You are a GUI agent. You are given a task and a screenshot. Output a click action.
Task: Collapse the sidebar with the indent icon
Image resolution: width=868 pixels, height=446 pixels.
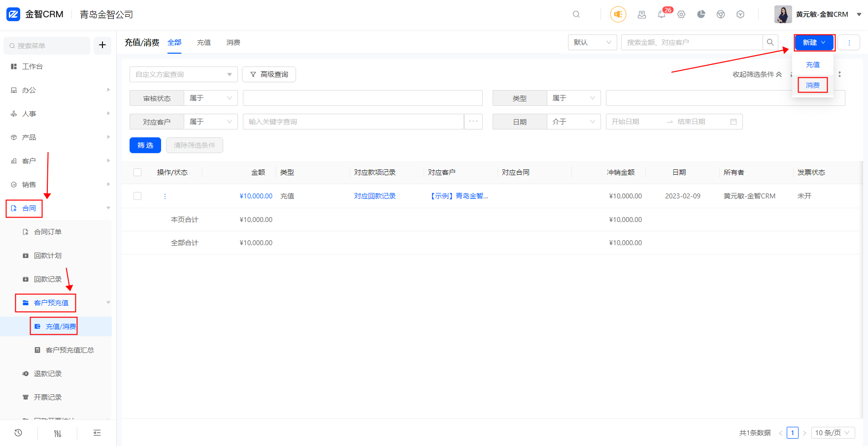97,433
